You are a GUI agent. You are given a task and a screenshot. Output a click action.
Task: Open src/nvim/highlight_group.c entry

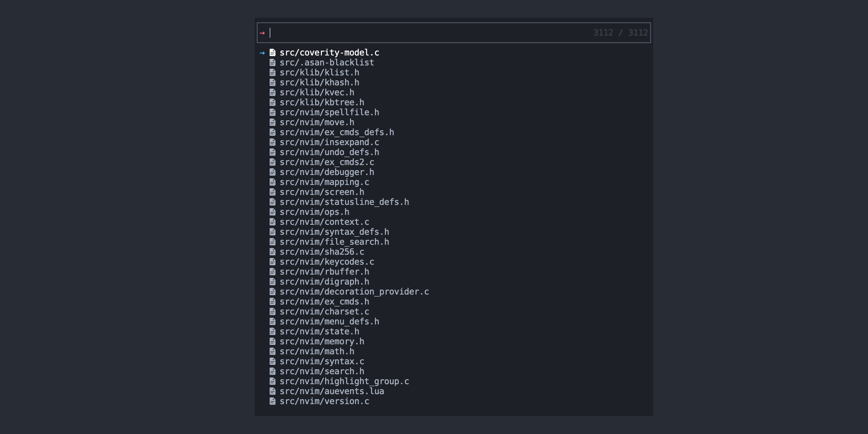tap(344, 381)
